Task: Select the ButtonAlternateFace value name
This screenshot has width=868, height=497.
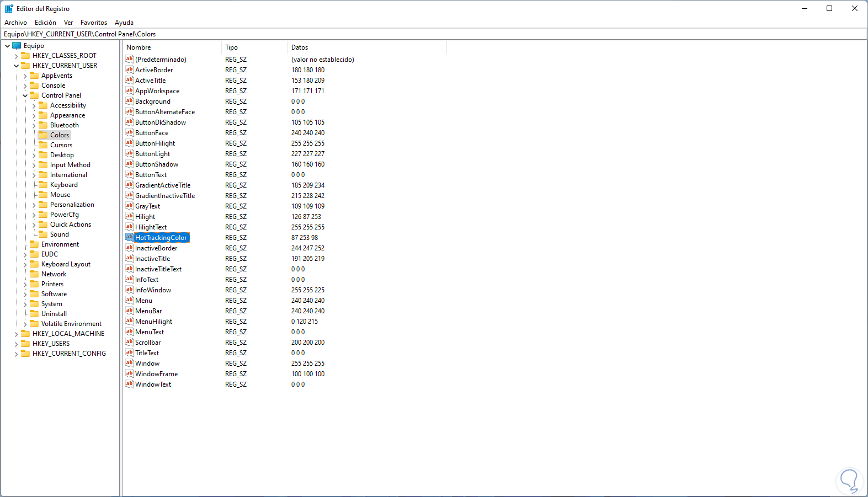Action: (165, 112)
